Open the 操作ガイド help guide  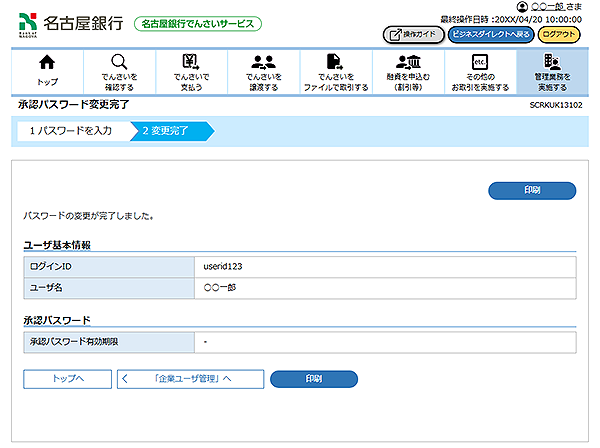pyautogui.click(x=413, y=34)
